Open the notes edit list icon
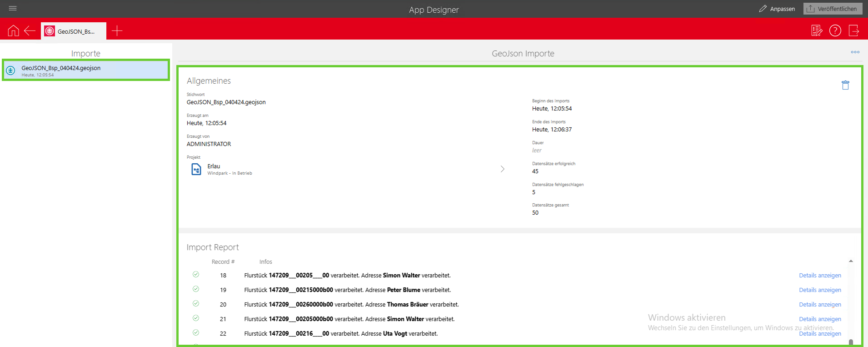Screen dimensions: 868x347 click(x=817, y=30)
